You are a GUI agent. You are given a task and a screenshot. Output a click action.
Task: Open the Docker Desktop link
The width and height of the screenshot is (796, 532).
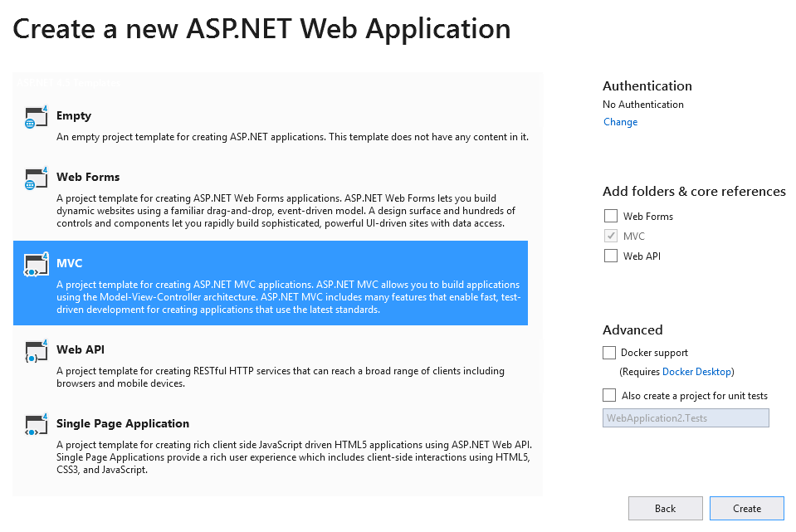tap(696, 372)
